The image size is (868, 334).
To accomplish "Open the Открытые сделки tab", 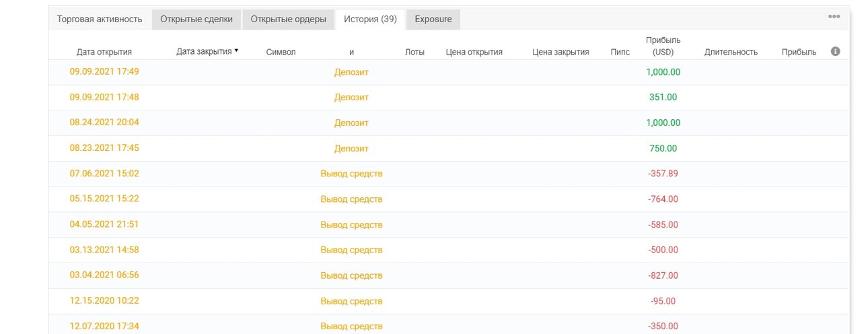I will (x=195, y=19).
